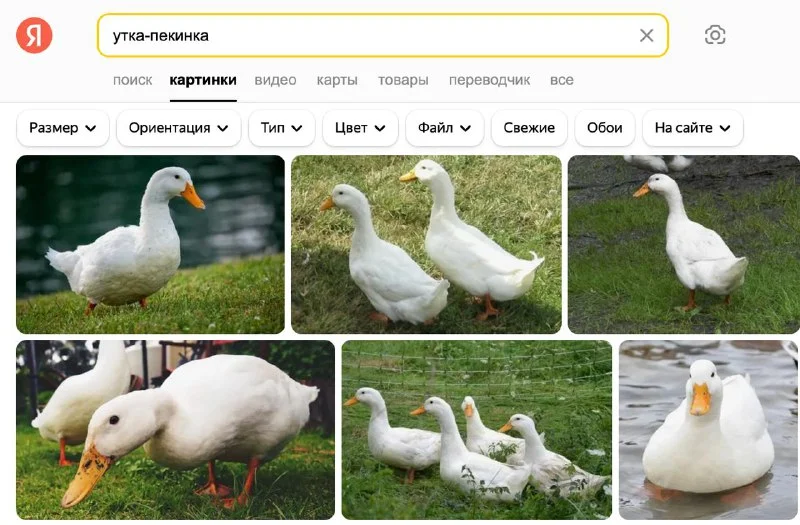
Task: Expand the Файл filter dropdown
Action: [x=444, y=128]
